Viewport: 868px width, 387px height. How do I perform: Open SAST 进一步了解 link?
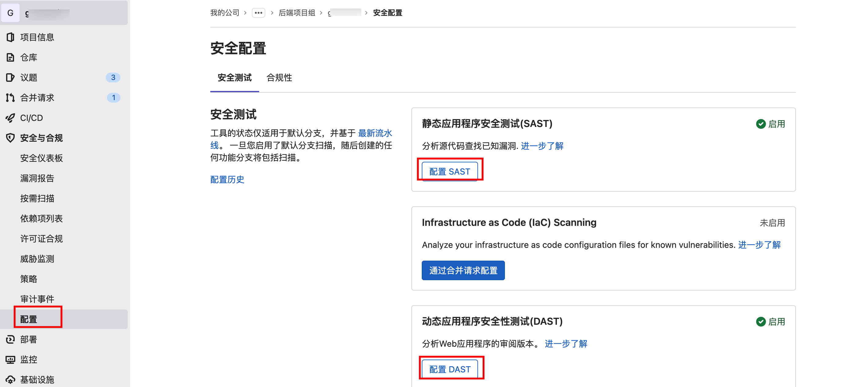tap(542, 146)
